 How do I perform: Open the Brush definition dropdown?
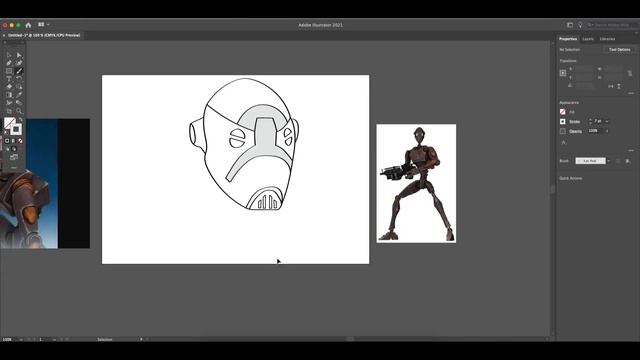click(x=590, y=161)
